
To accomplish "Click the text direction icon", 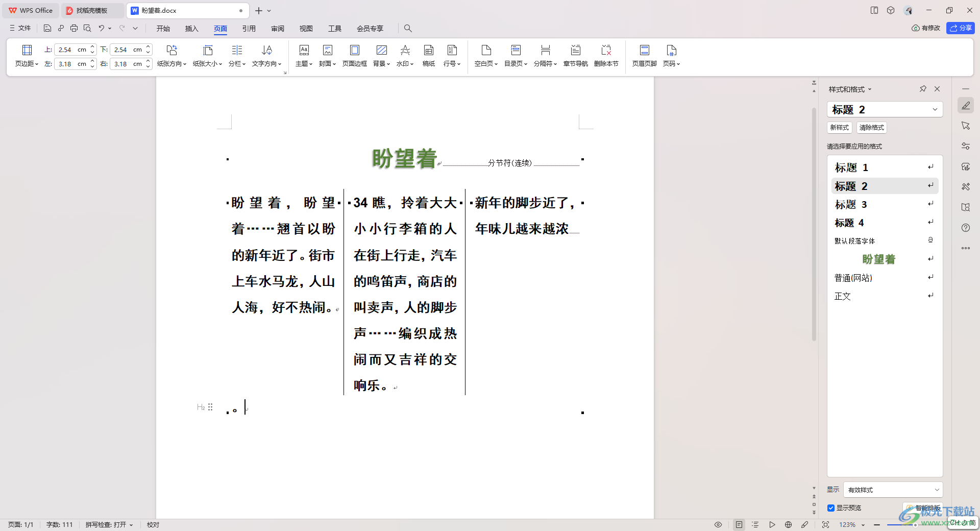I will [x=266, y=50].
